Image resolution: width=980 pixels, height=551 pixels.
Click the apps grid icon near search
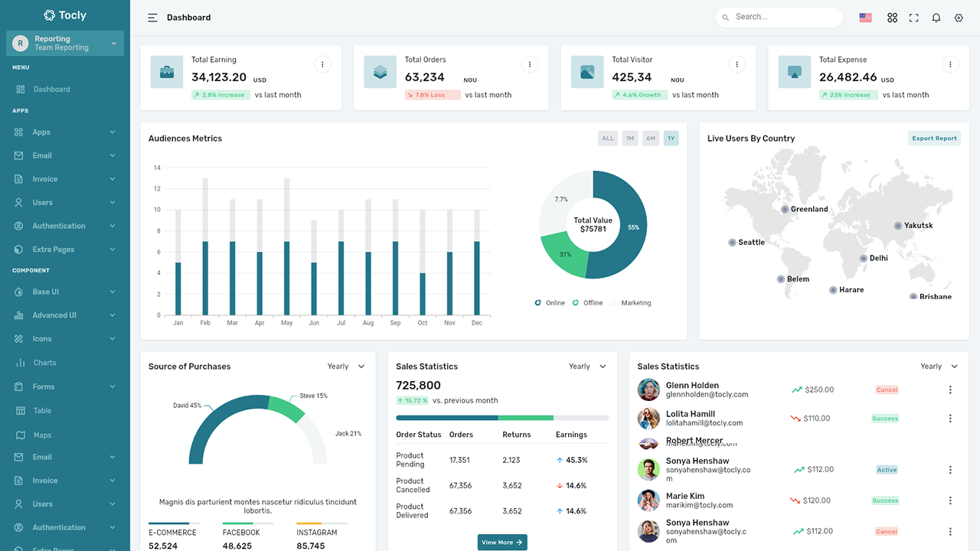click(x=892, y=17)
